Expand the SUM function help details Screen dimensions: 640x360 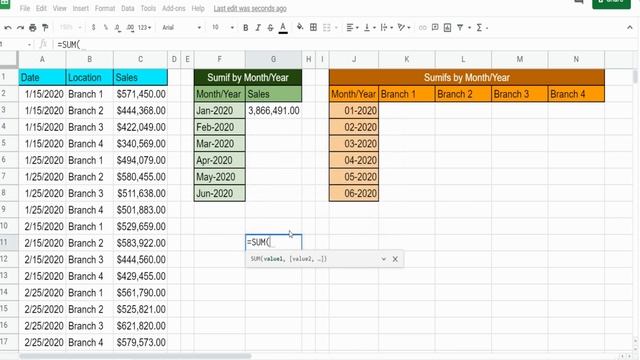click(x=384, y=259)
